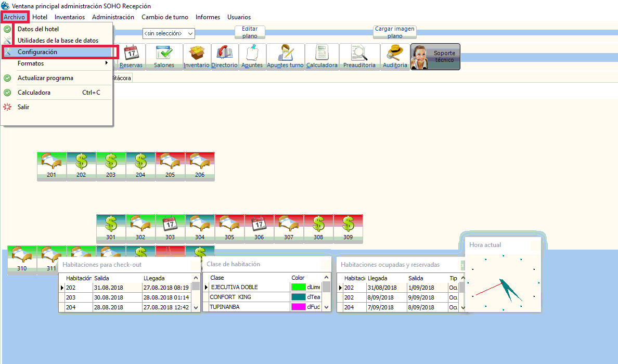Select room 306 with calendar icon
Screen dimensions: 618x364
click(x=259, y=228)
